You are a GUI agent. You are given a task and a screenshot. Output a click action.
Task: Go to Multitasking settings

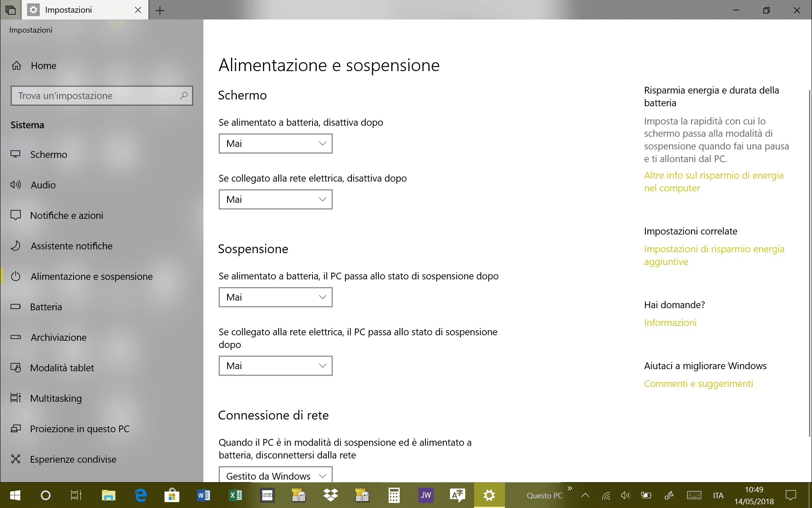click(x=56, y=398)
